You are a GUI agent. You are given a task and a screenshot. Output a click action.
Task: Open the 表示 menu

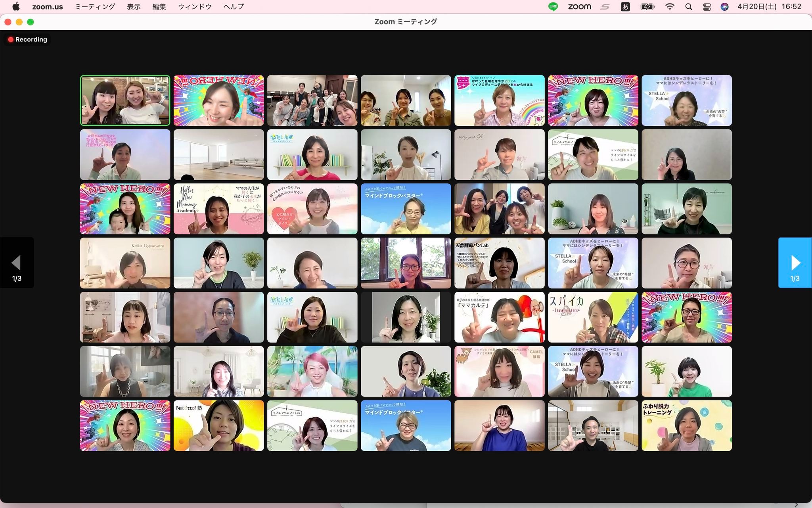[134, 7]
